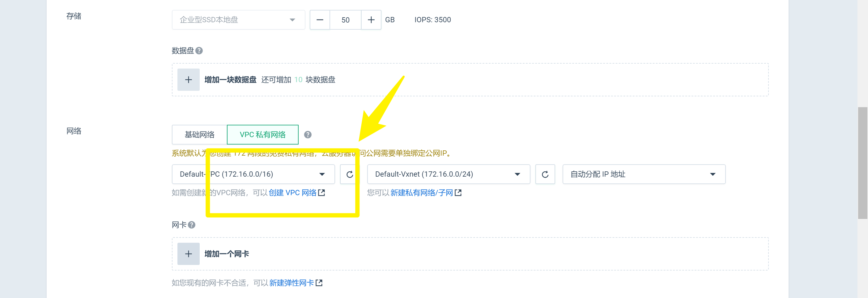This screenshot has width=868, height=298.
Task: Decrease storage size with minus button
Action: click(320, 20)
